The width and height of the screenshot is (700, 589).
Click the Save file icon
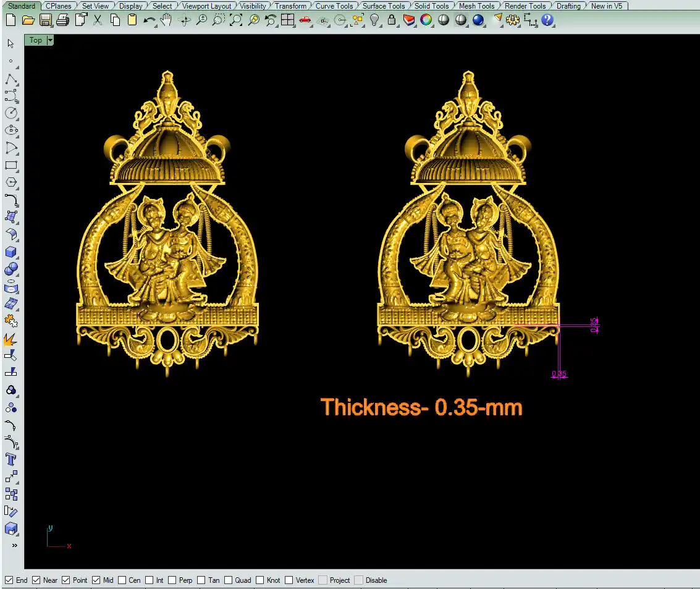click(45, 20)
